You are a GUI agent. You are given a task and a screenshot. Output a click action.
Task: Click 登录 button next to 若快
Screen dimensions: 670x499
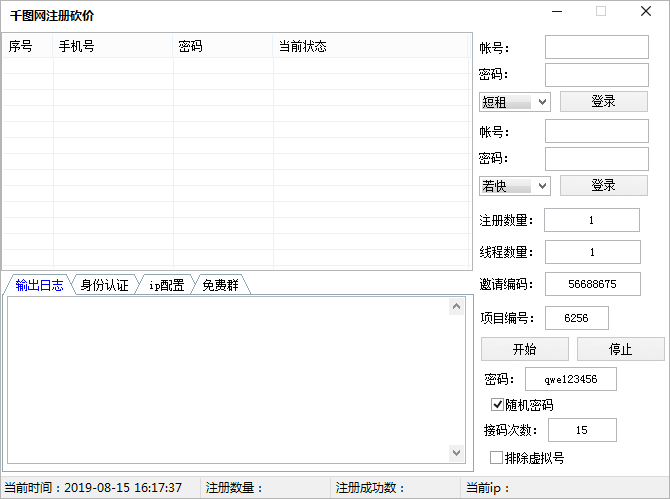click(604, 185)
